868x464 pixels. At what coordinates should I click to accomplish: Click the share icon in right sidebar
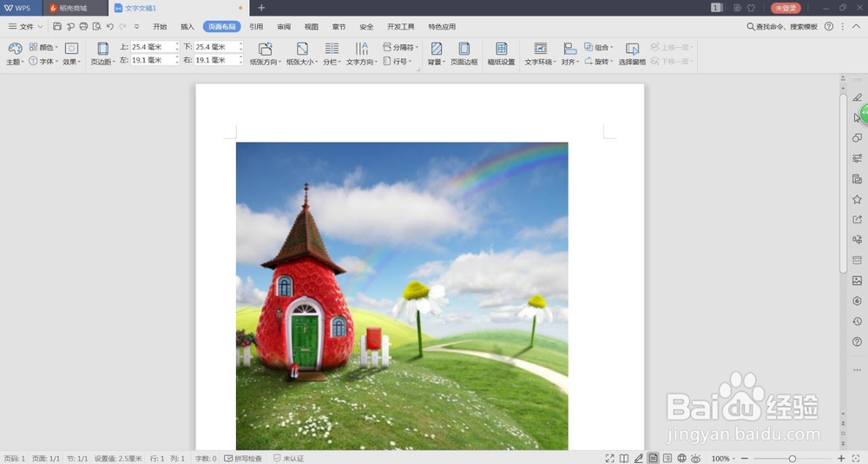pyautogui.click(x=857, y=220)
